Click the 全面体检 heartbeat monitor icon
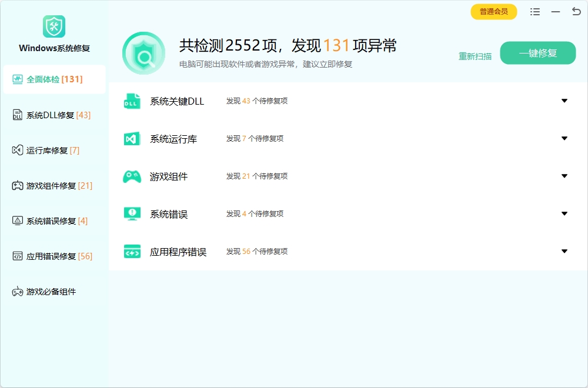This screenshot has height=388, width=588. point(18,79)
